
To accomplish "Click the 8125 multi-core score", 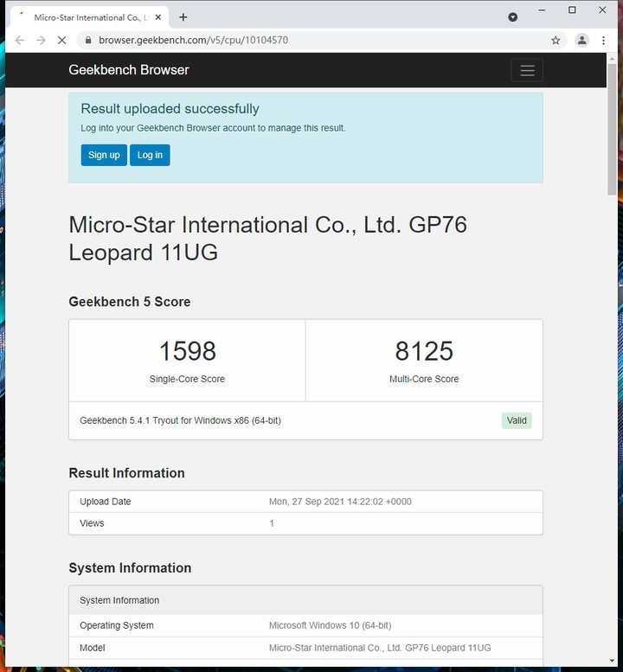I will (x=424, y=351).
